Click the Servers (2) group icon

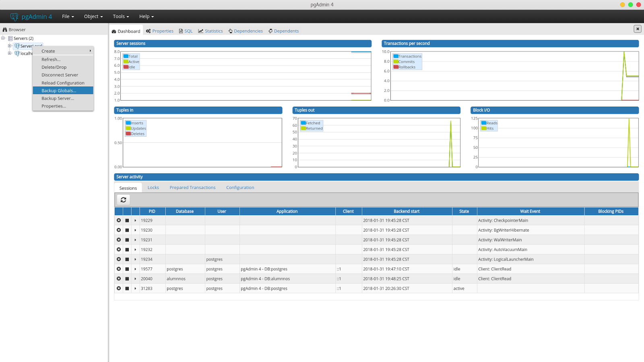(x=10, y=39)
